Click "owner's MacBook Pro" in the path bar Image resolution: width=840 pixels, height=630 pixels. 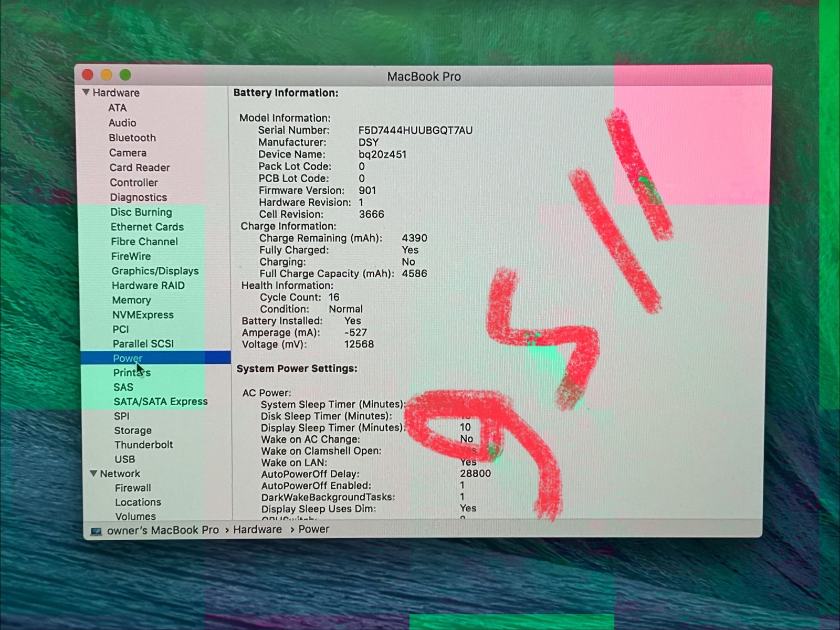coord(163,530)
